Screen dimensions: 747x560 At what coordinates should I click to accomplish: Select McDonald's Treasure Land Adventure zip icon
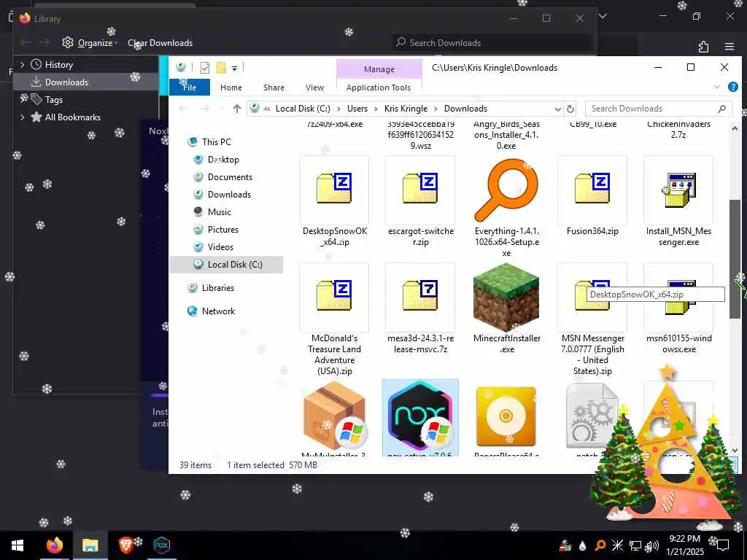pos(334,296)
